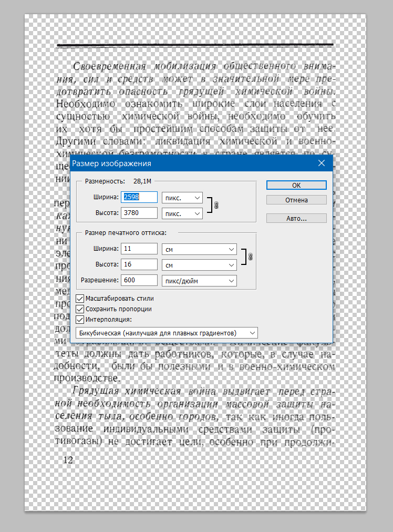Open the pixel width units dropdown

(182, 198)
